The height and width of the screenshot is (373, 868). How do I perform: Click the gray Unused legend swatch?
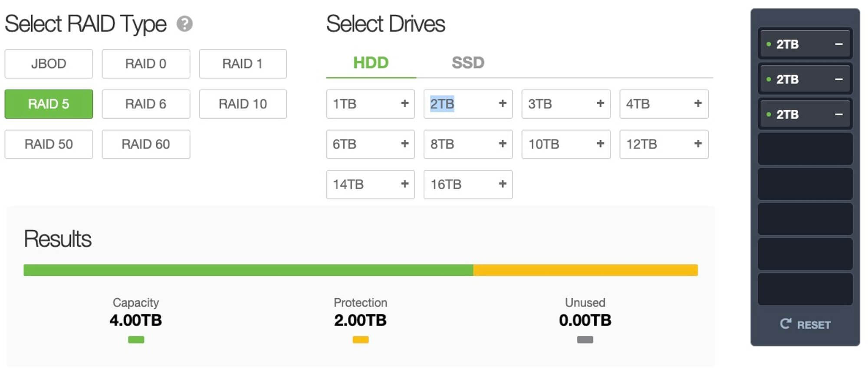click(x=585, y=340)
